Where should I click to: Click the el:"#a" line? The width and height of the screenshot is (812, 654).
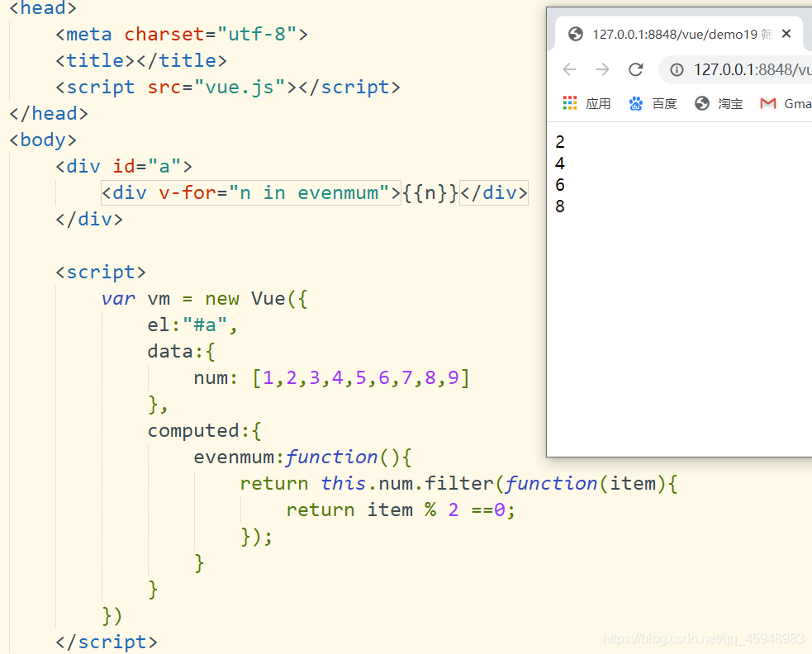[192, 325]
